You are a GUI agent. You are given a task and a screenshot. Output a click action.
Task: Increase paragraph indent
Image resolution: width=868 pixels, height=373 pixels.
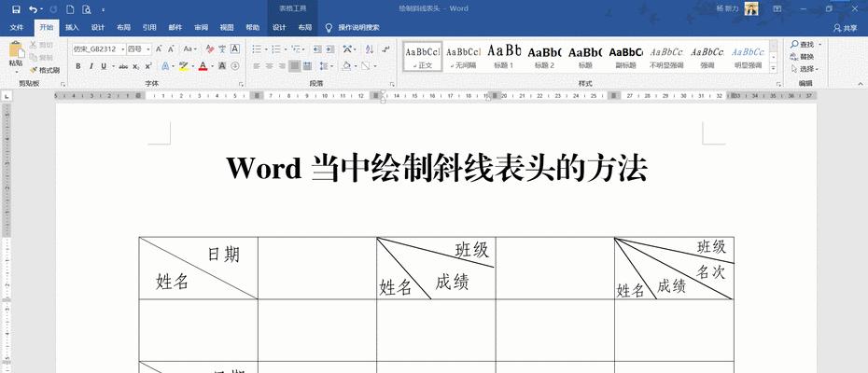[x=329, y=49]
